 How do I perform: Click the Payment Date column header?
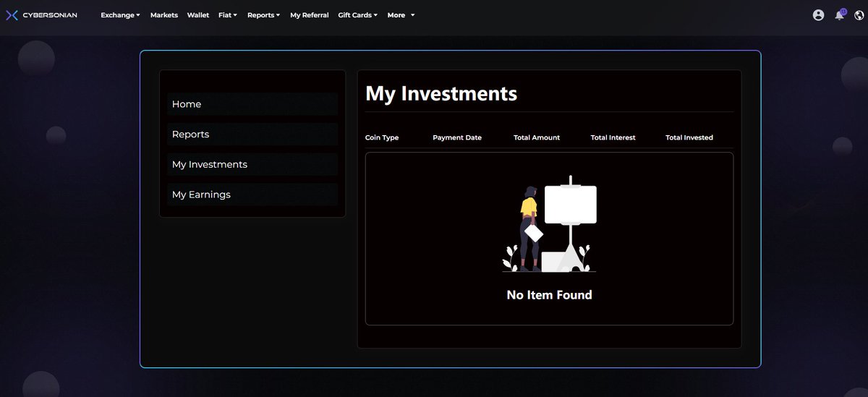(x=457, y=137)
